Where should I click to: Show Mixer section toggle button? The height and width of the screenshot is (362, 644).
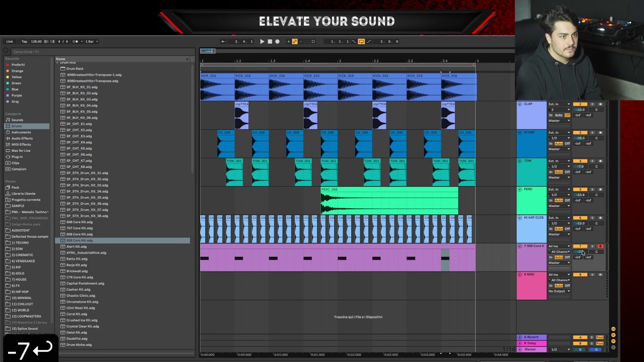pos(613,341)
